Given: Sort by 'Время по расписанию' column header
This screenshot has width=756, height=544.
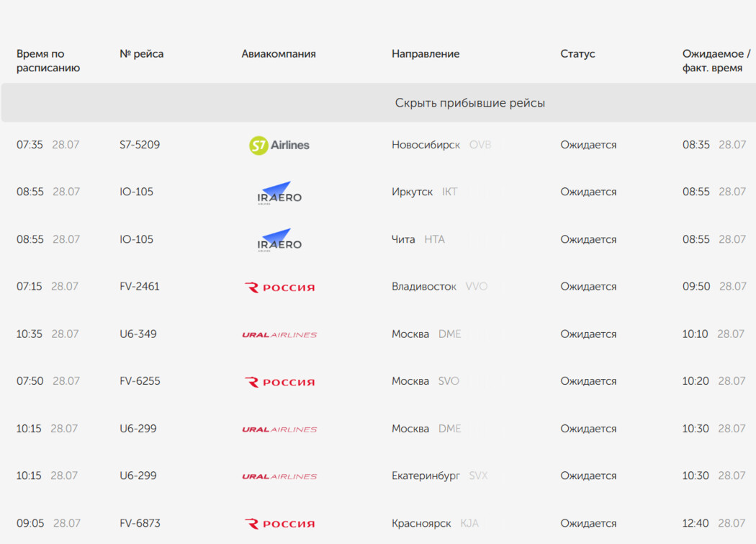Looking at the screenshot, I should [x=48, y=61].
